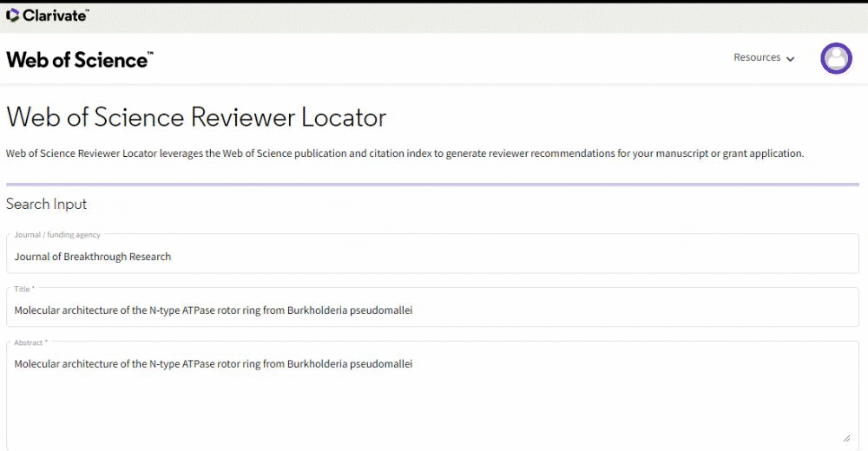Click 'Breakthrough' in the Journal field text
This screenshot has height=451, width=868.
click(x=96, y=257)
